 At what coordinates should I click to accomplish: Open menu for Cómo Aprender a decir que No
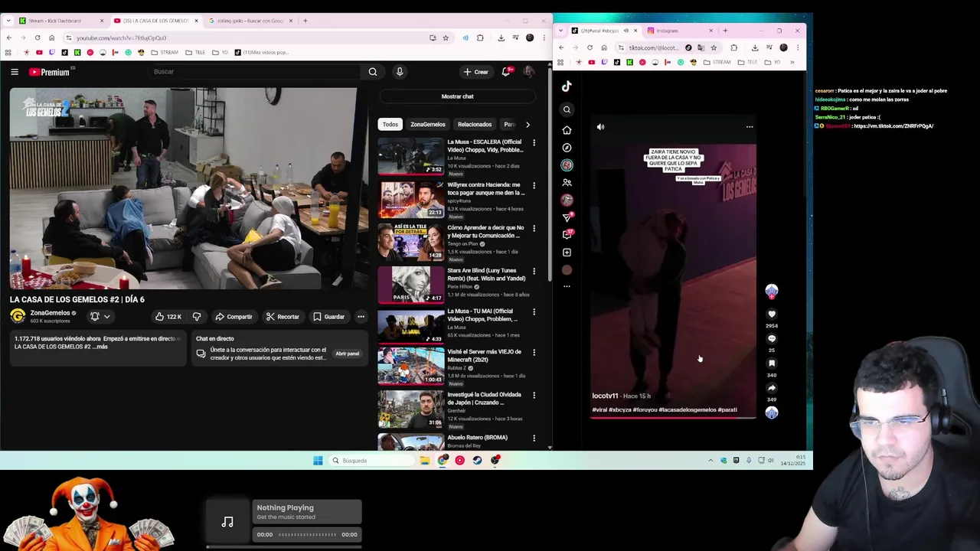(x=534, y=228)
